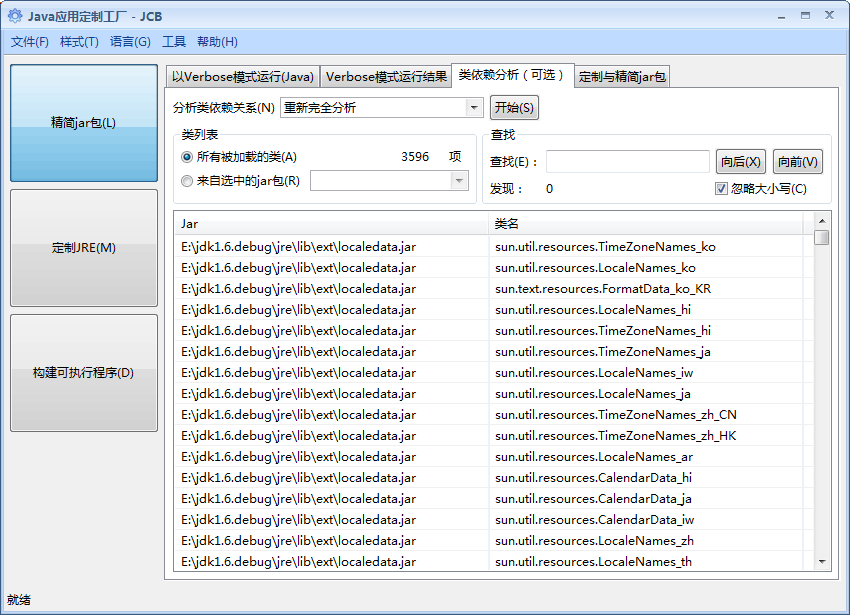850x615 pixels.
Task: Click the 向前(V) button
Action: [797, 162]
